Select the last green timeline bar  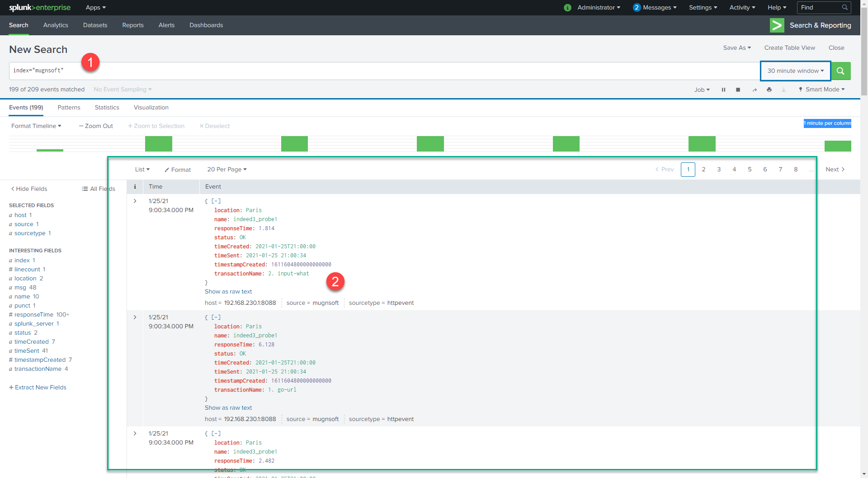838,146
